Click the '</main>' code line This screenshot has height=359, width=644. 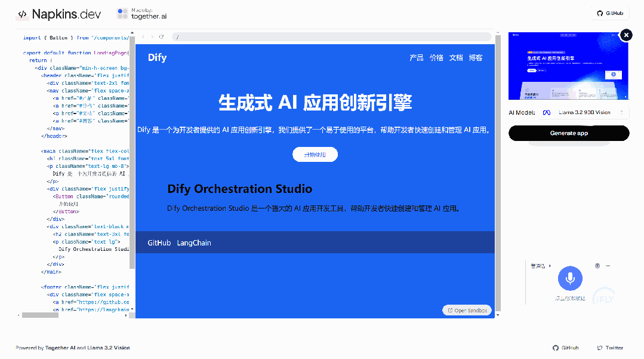pyautogui.click(x=51, y=271)
